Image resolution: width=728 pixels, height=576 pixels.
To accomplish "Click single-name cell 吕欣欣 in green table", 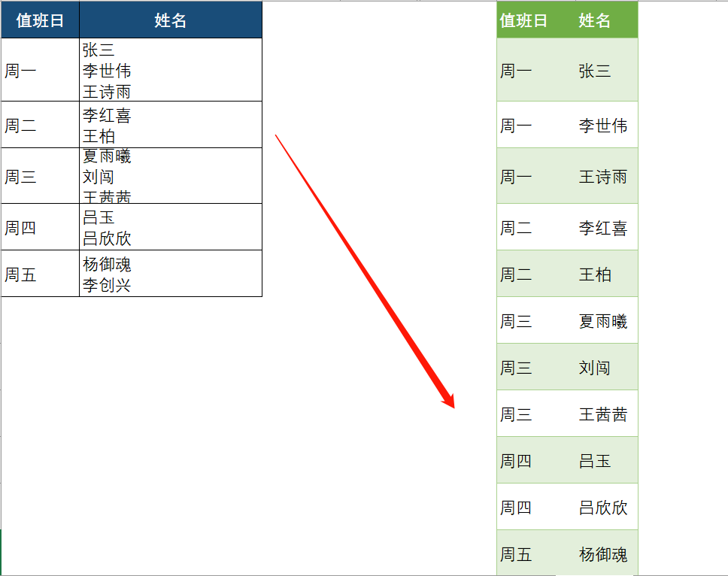I will (x=606, y=507).
